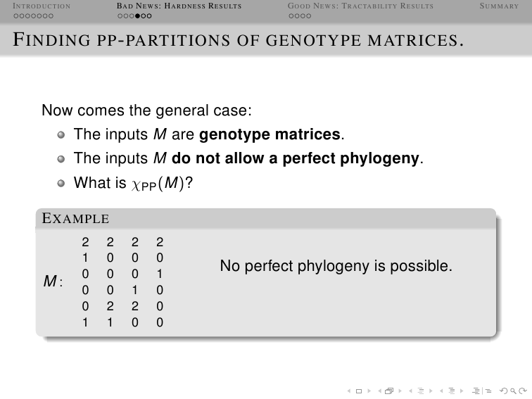Click the section navigation lines icon
Image resolution: width=532 pixels, height=399 pixels.
coord(452,391)
